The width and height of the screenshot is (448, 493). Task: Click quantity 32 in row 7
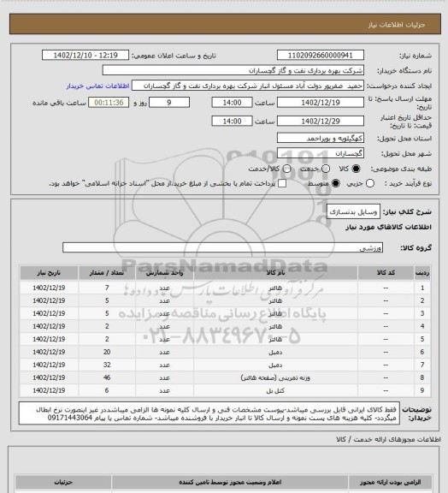[x=107, y=365]
